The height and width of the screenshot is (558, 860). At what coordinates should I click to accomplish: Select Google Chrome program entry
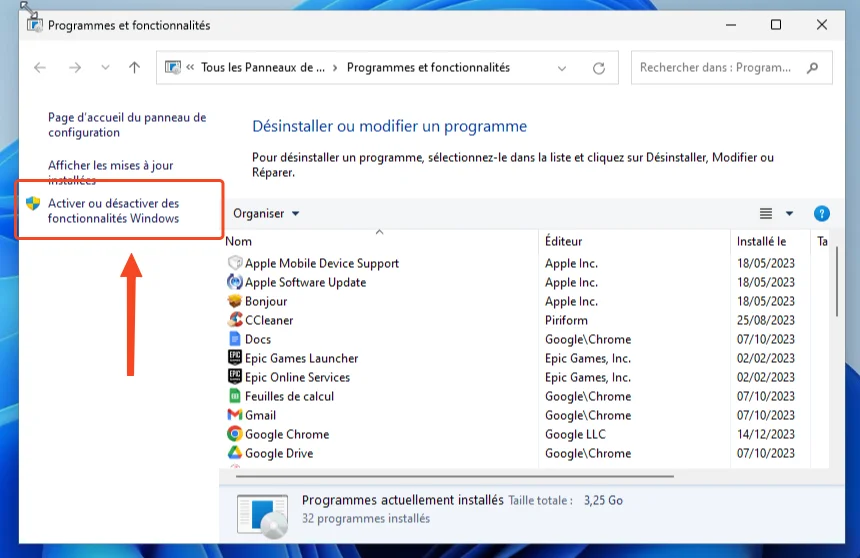[287, 435]
